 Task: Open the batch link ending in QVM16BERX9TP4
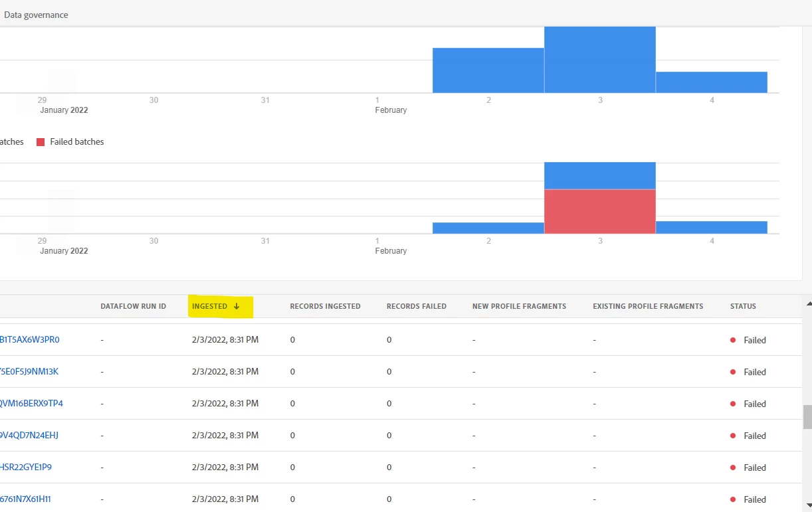pyautogui.click(x=31, y=403)
